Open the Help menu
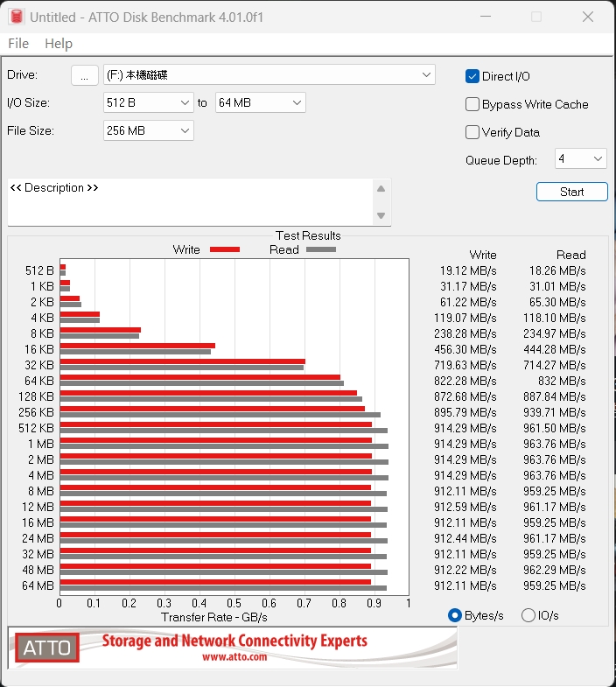The width and height of the screenshot is (616, 687). (x=59, y=44)
